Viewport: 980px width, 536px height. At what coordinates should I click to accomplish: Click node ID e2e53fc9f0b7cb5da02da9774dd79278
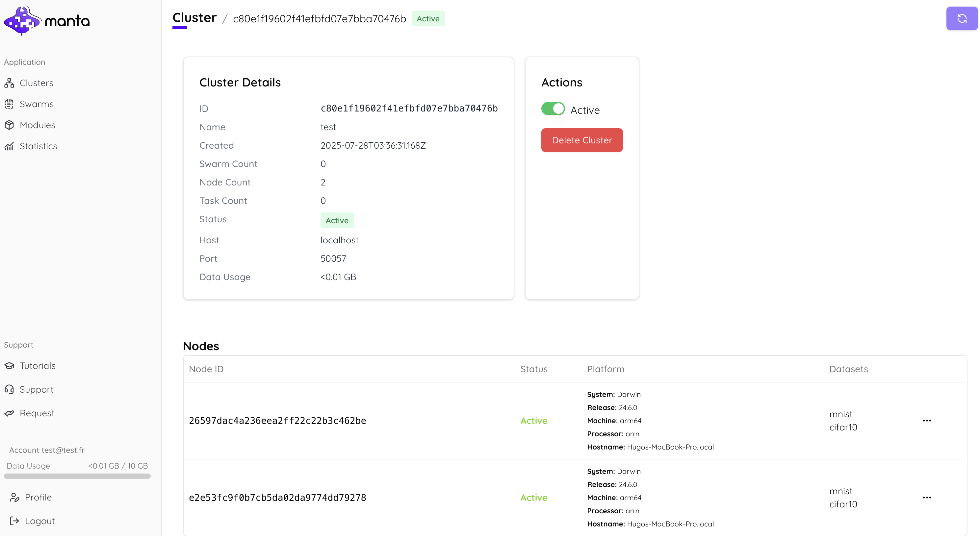277,498
